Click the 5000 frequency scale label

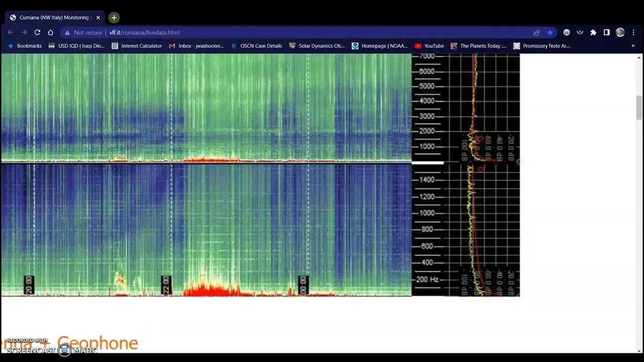pyautogui.click(x=427, y=86)
